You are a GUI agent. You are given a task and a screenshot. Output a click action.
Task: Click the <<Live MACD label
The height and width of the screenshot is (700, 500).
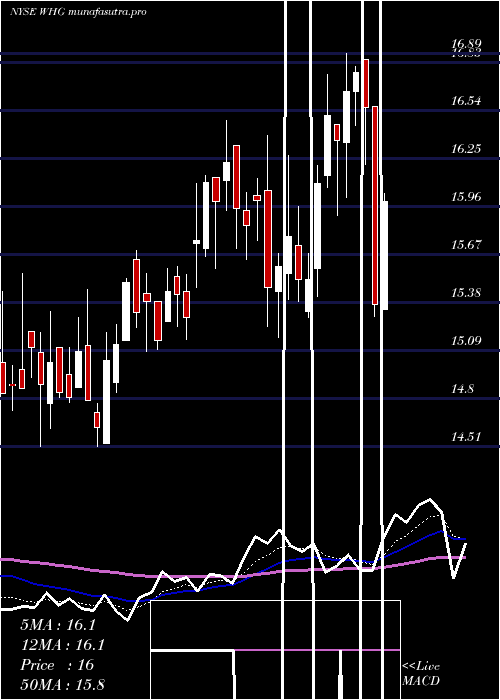pyautogui.click(x=421, y=674)
